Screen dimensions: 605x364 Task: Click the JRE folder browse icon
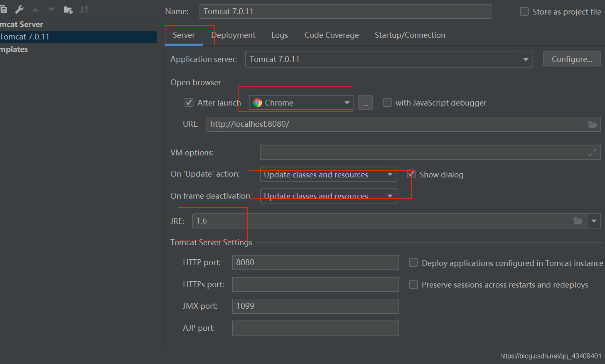578,221
